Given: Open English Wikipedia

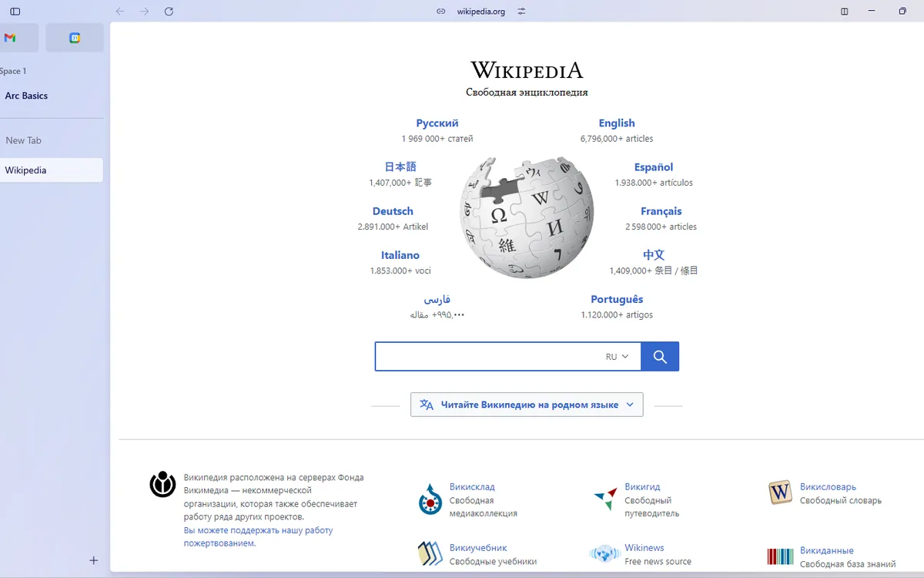Looking at the screenshot, I should (617, 123).
